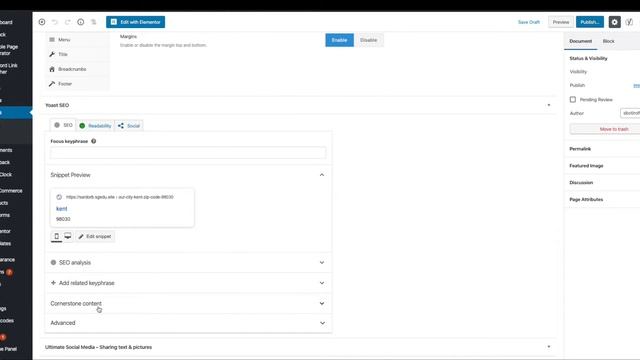Switch snippet to desktop preview icon

[68, 236]
